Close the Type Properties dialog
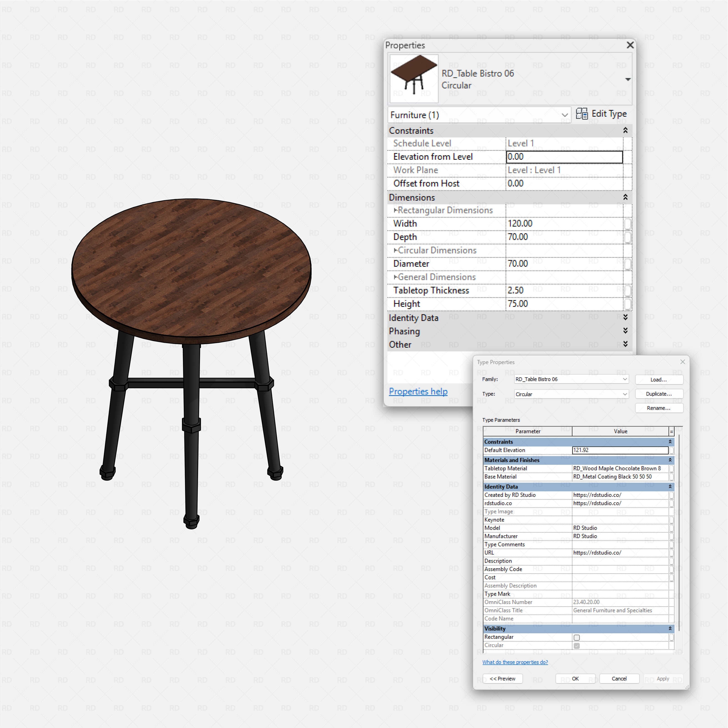 click(x=682, y=362)
